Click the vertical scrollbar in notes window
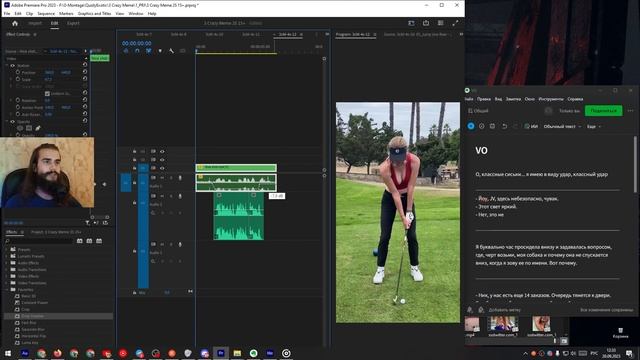This screenshot has height=360, width=640. [635, 164]
